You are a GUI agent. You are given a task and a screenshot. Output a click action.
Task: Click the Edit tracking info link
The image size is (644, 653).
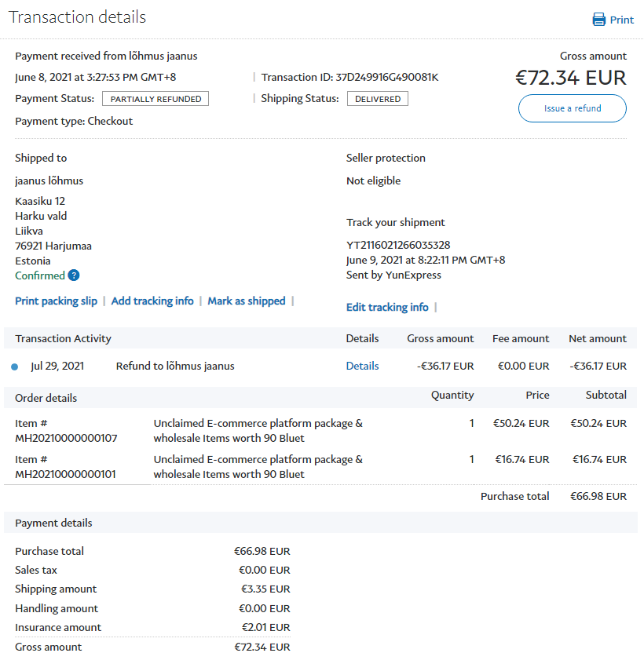[x=387, y=307]
